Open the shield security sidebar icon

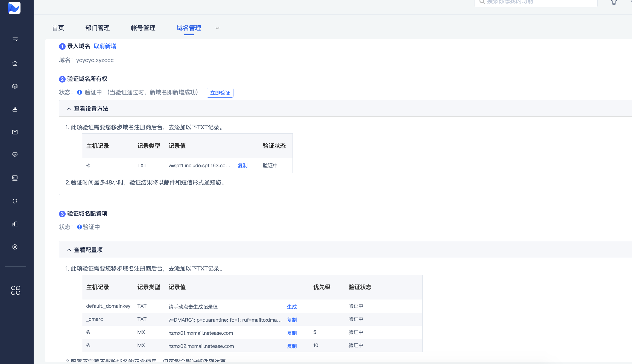point(15,201)
